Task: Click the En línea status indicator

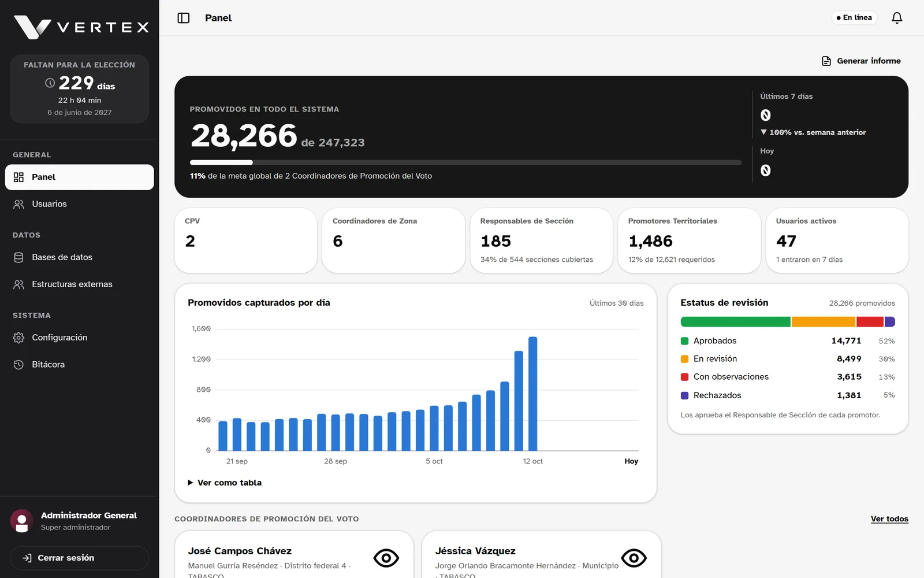Action: [x=854, y=18]
